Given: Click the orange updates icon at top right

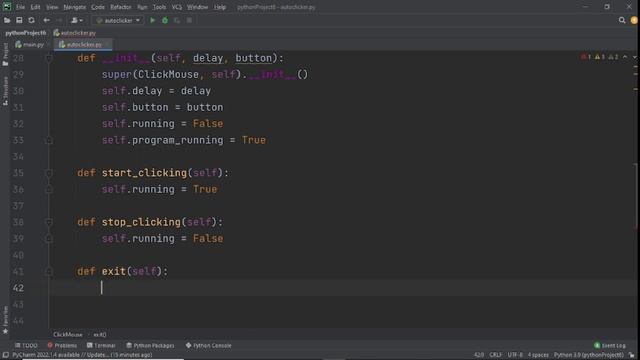Looking at the screenshot, I should (x=634, y=20).
